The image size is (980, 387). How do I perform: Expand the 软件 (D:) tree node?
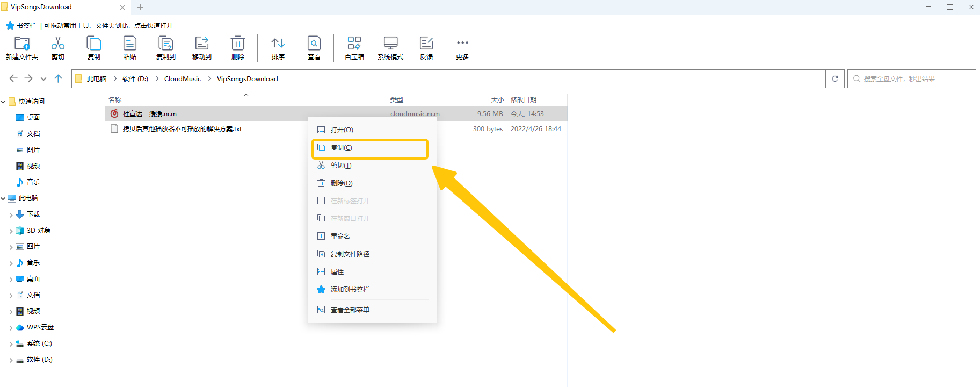[11, 360]
